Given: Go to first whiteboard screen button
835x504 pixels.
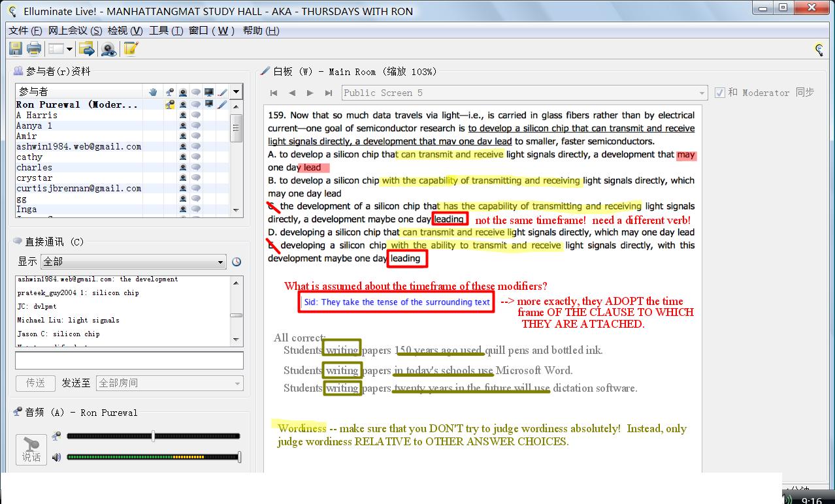Looking at the screenshot, I should (x=274, y=93).
